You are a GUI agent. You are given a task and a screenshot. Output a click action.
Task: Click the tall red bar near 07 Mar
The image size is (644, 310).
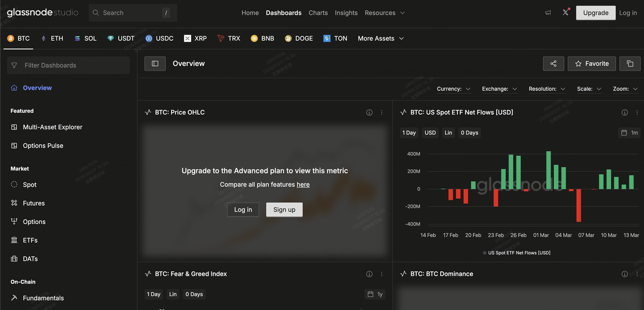click(x=579, y=205)
